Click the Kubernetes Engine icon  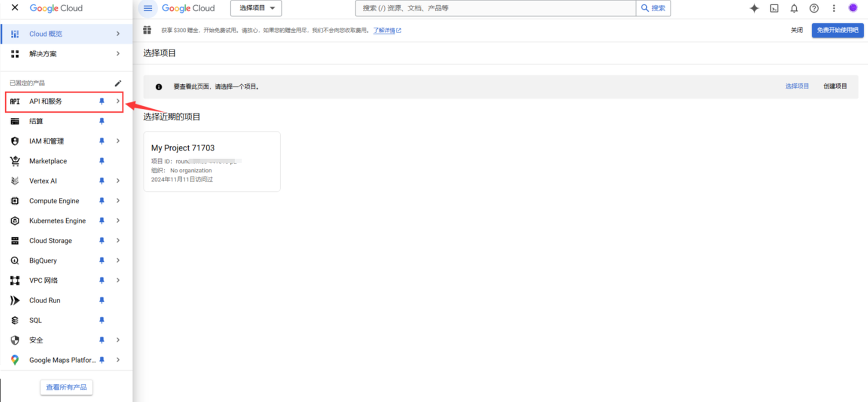(x=15, y=221)
